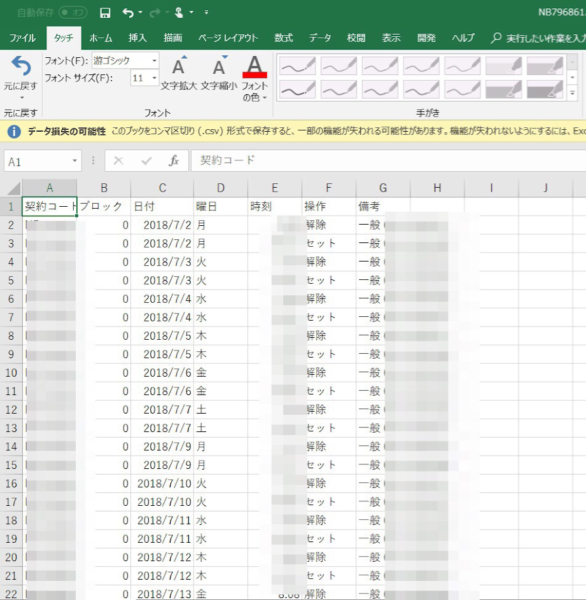Click the Redo arrow in title bar

click(155, 13)
